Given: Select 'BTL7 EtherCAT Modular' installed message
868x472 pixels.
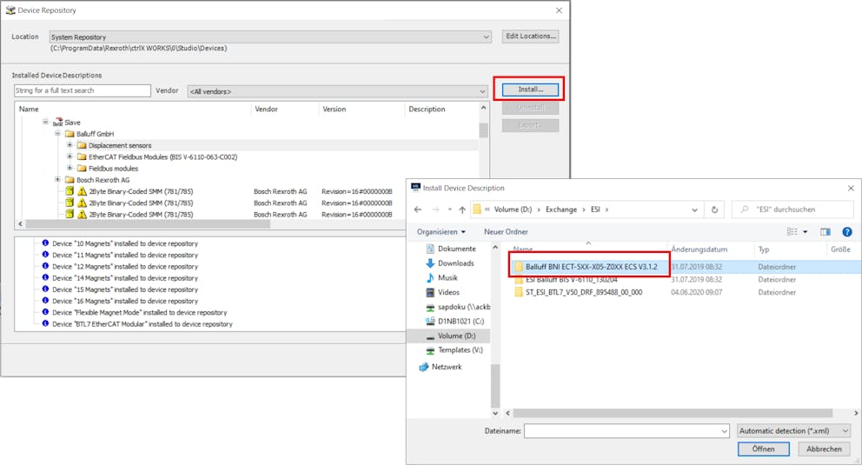Looking at the screenshot, I should click(142, 324).
